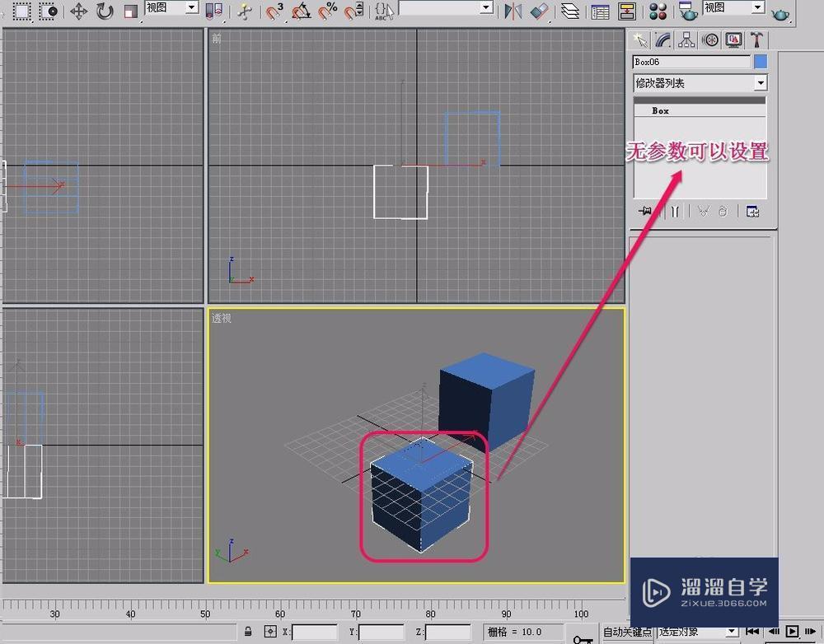Switch to the Modify command panel tab
824x644 pixels.
coord(662,40)
